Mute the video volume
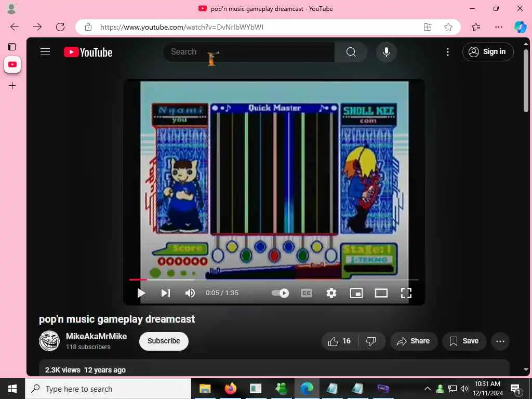Screen dimensions: 532x399 pos(190,293)
